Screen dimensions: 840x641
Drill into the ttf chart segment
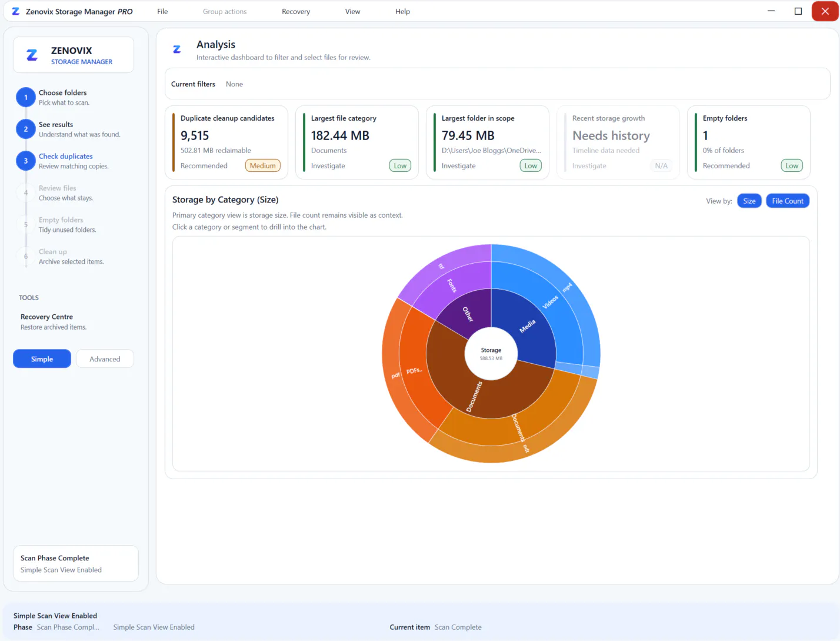click(441, 266)
